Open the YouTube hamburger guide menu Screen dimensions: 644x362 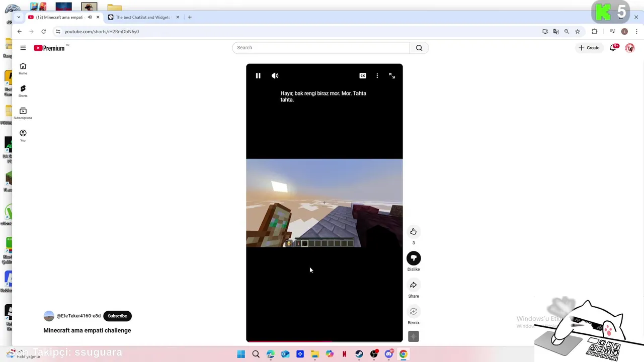pyautogui.click(x=23, y=48)
